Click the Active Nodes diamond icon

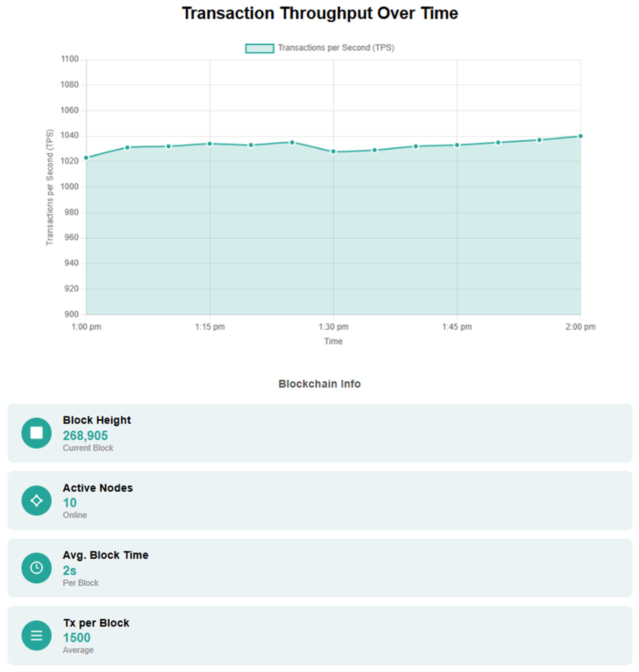pyautogui.click(x=36, y=500)
